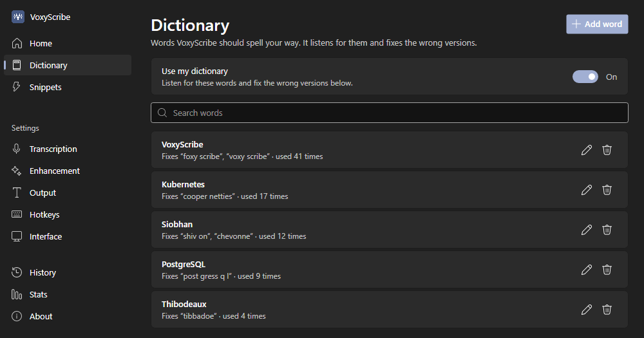Open Hotkeys settings

coord(68,214)
